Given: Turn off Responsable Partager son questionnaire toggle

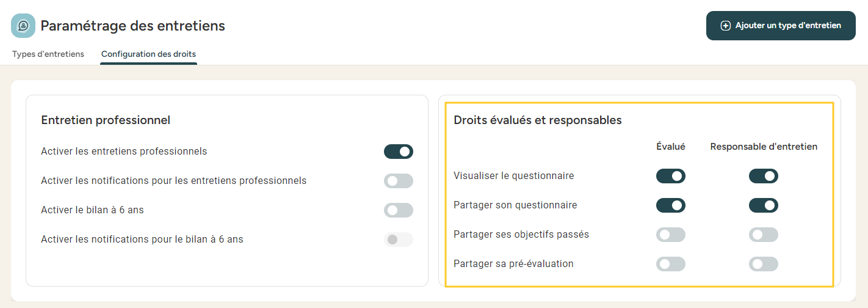Looking at the screenshot, I should (x=763, y=205).
